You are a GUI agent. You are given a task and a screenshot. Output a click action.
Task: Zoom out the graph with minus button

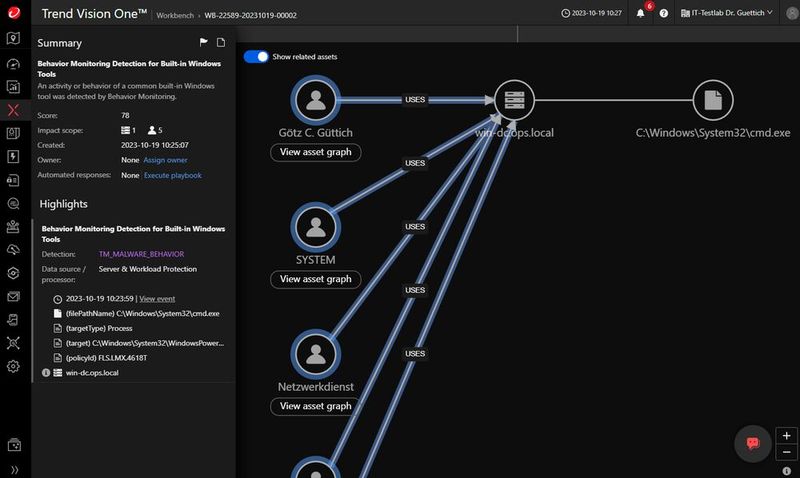(786, 452)
